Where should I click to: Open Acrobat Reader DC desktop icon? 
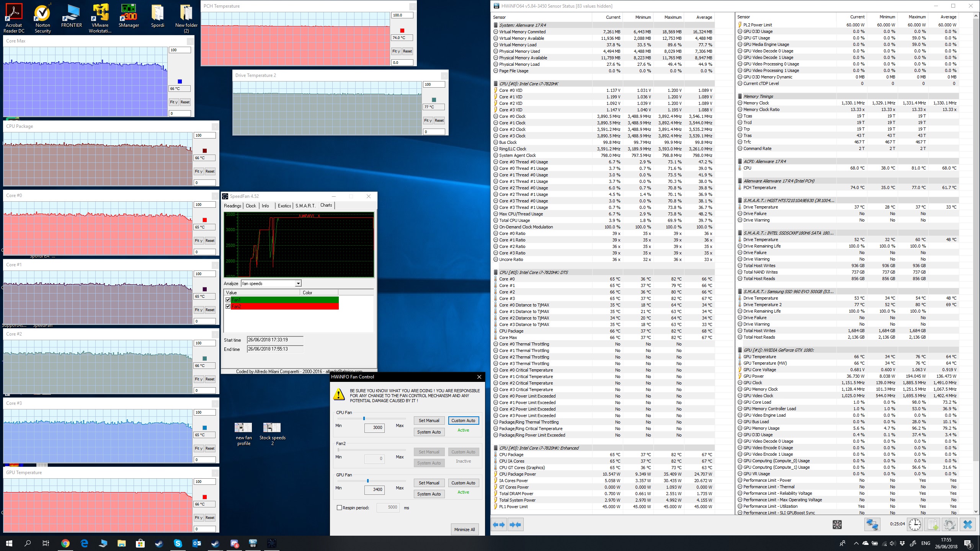point(14,18)
